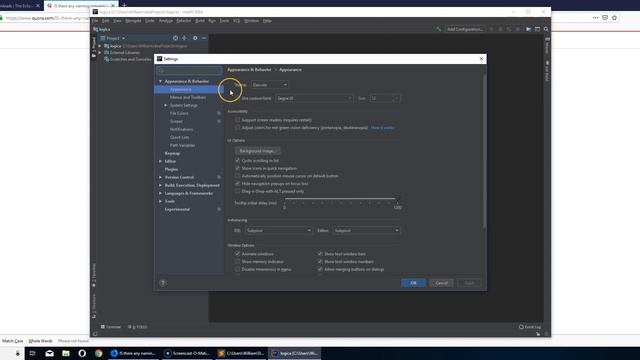This screenshot has width=640, height=360.
Task: Open the VCS menu in IntelliJ
Action: click(236, 21)
